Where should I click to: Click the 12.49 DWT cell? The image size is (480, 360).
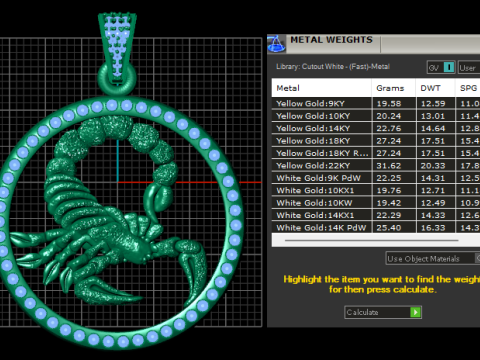[x=436, y=203]
